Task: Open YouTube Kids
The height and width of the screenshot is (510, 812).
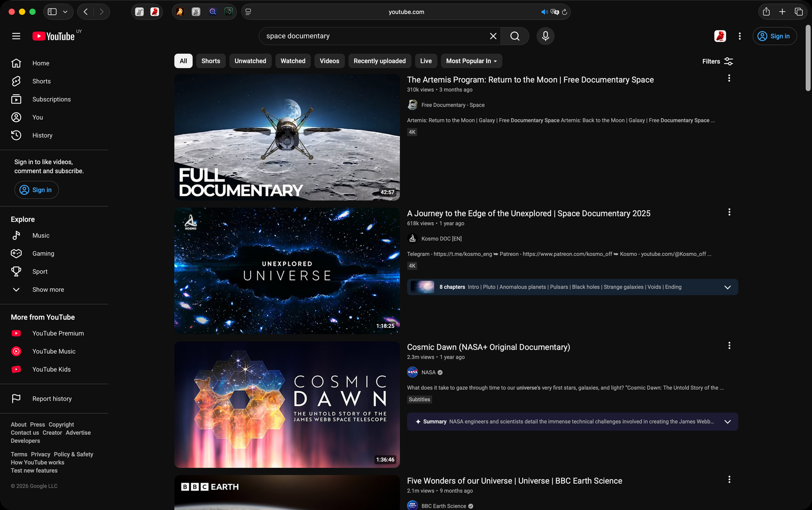Action: pos(54,369)
